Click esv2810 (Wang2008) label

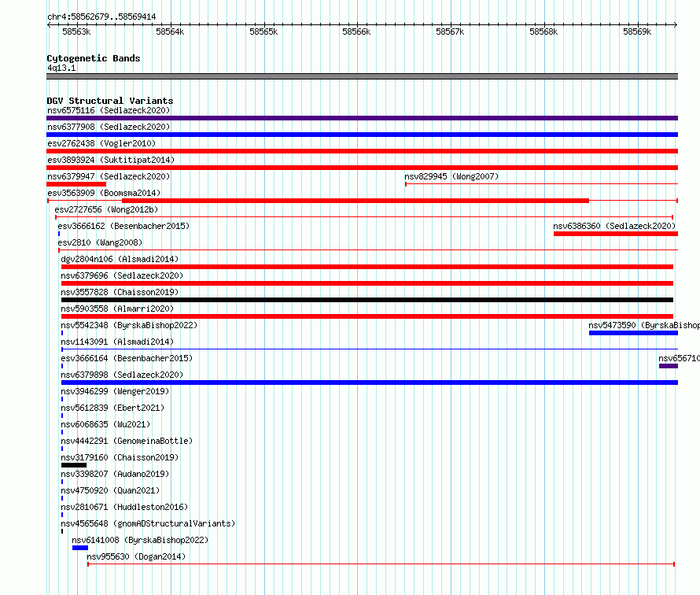click(x=100, y=242)
